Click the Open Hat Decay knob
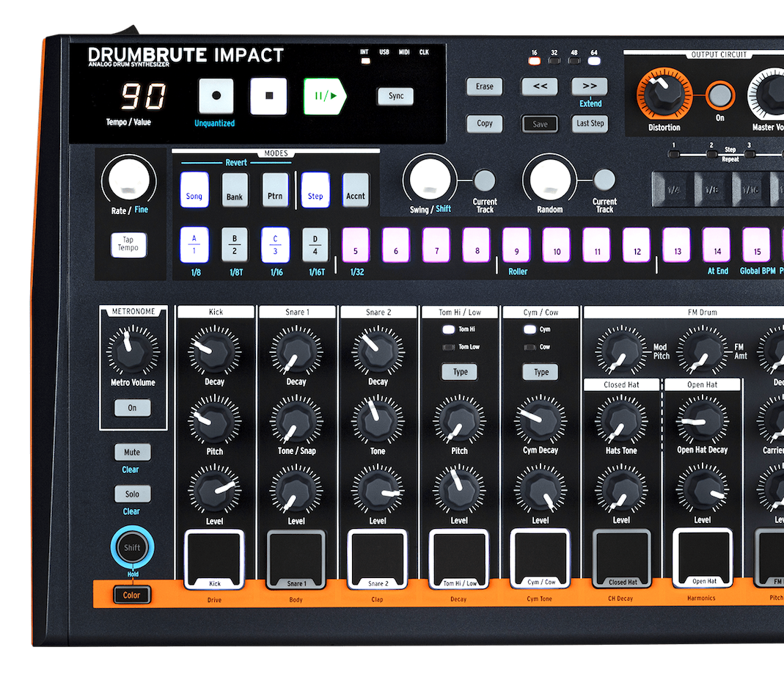784x680 pixels. pos(702,420)
